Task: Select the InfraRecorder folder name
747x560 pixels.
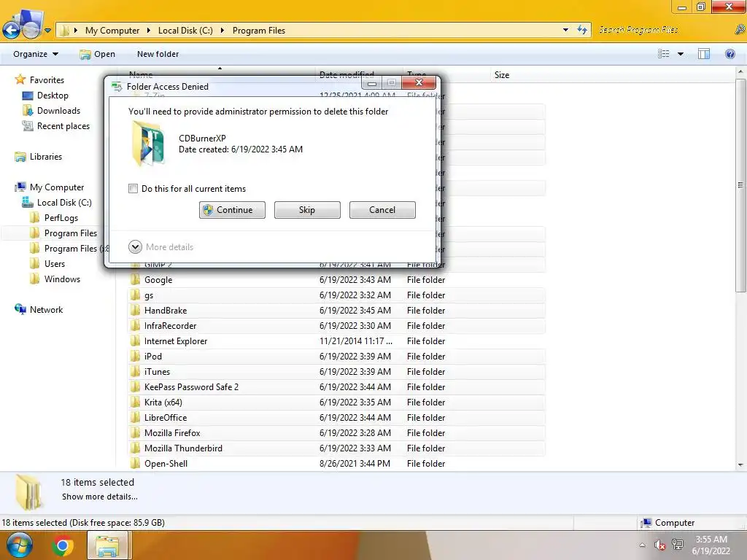Action: (x=170, y=326)
